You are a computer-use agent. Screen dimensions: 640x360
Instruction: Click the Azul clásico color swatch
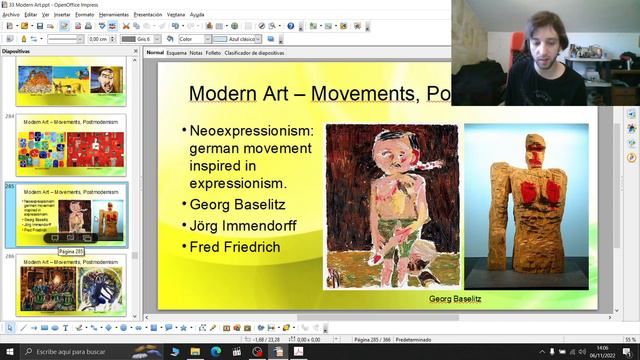pos(220,39)
